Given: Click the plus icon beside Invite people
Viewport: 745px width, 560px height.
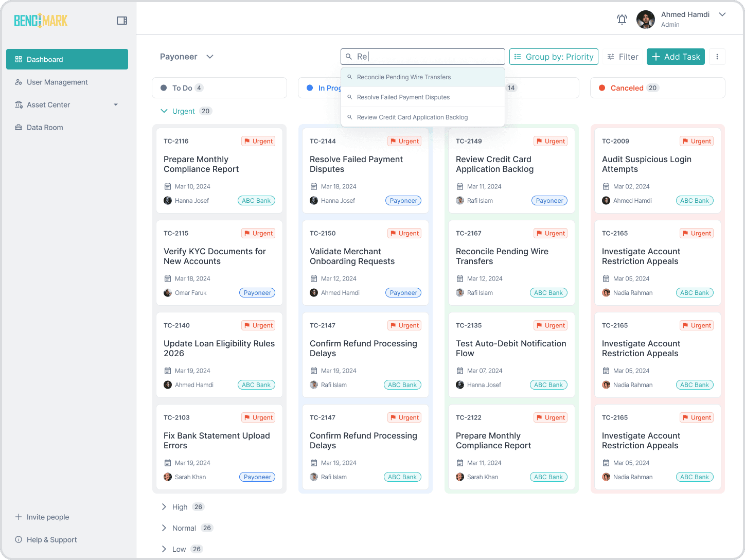Looking at the screenshot, I should 19,517.
